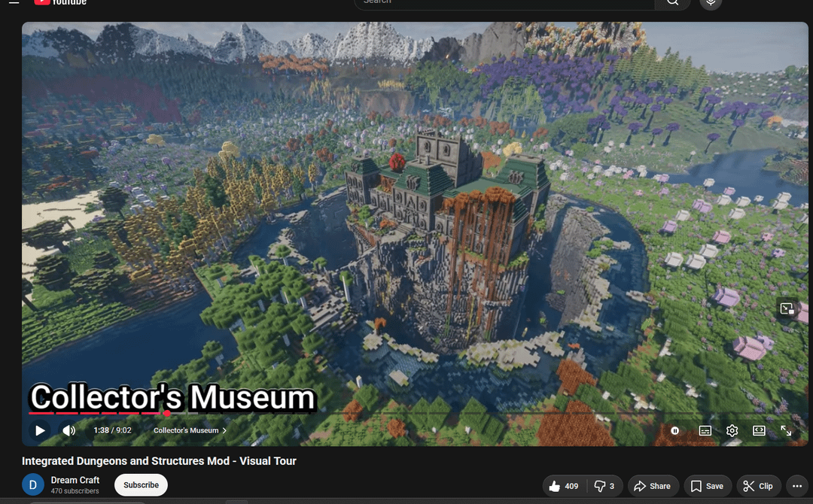Visit the Dream Craft channel name link
The height and width of the screenshot is (504, 813).
75,480
